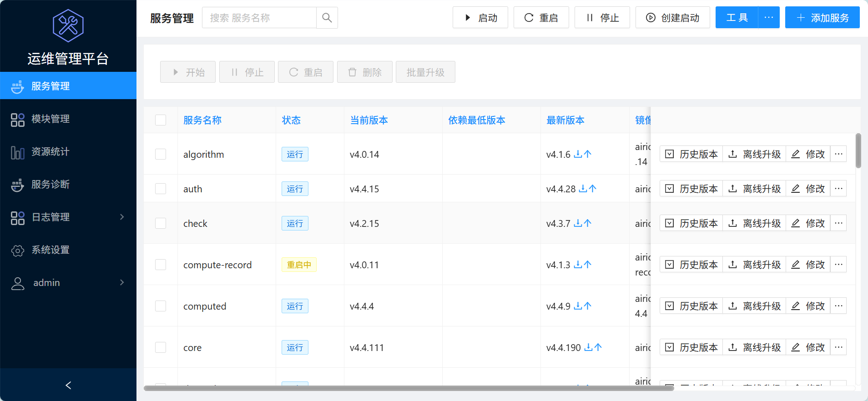Screen dimensions: 868x401
Task: Click the 添加服务 button
Action: (823, 18)
